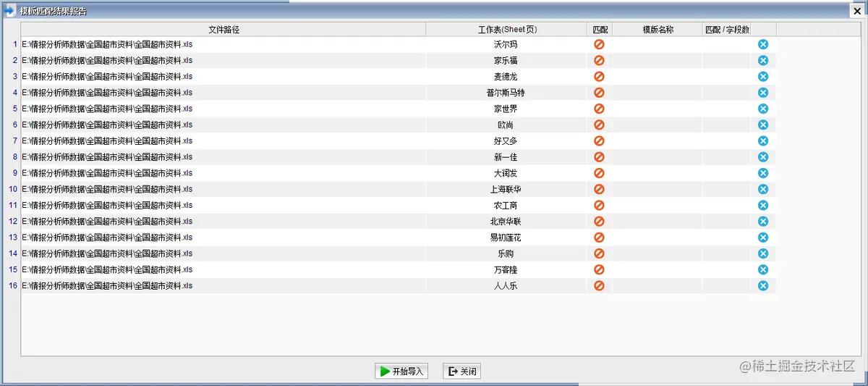
Task: Click the 文件路径 column header
Action: [224, 30]
